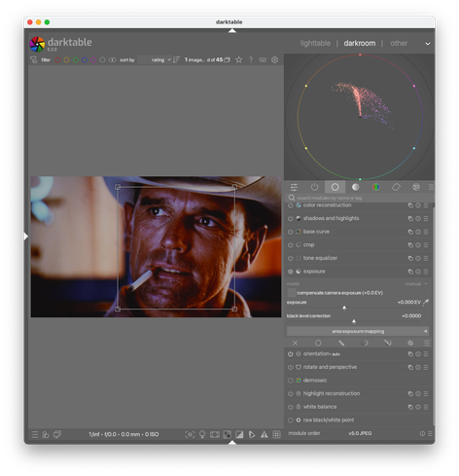Open the help question mark
The width and height of the screenshot is (459, 476).
[x=251, y=60]
